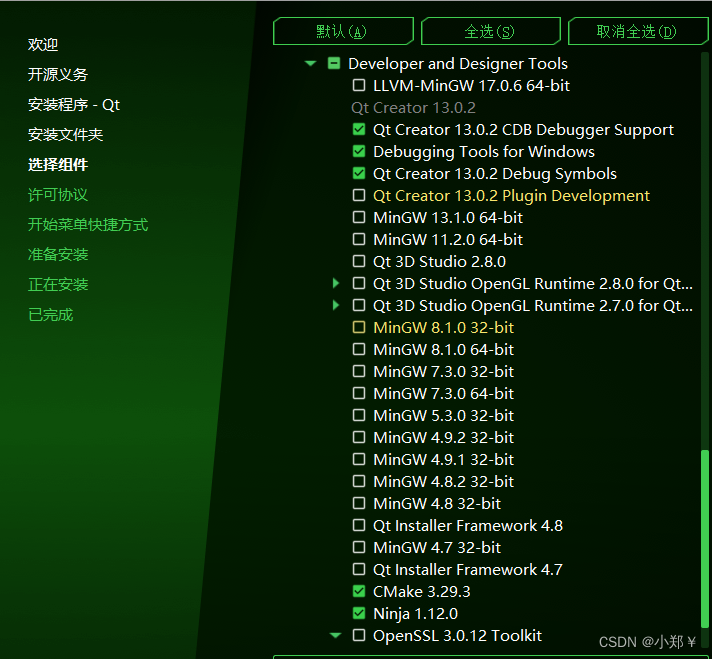Check Qt Creator 13.0.2 Plugin Development checkbox
The width and height of the screenshot is (712, 659).
(359, 195)
